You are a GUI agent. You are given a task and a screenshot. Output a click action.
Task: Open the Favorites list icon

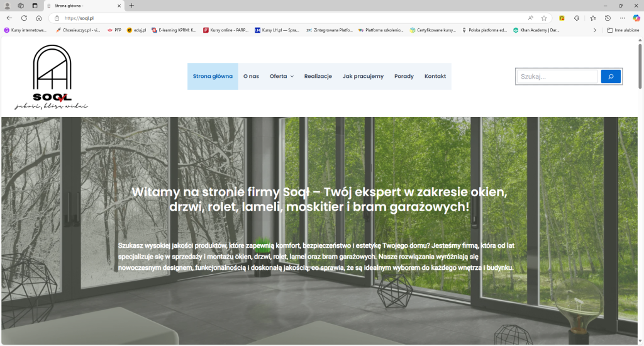pos(592,18)
